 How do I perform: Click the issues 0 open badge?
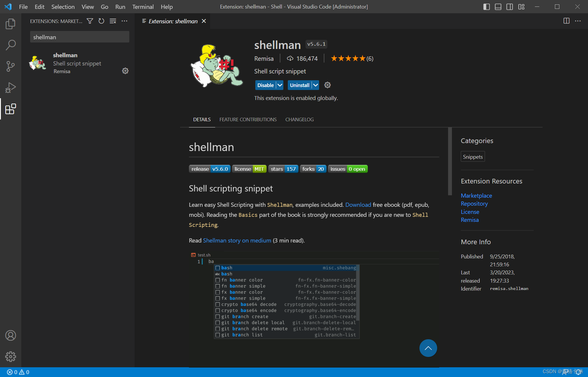click(348, 169)
